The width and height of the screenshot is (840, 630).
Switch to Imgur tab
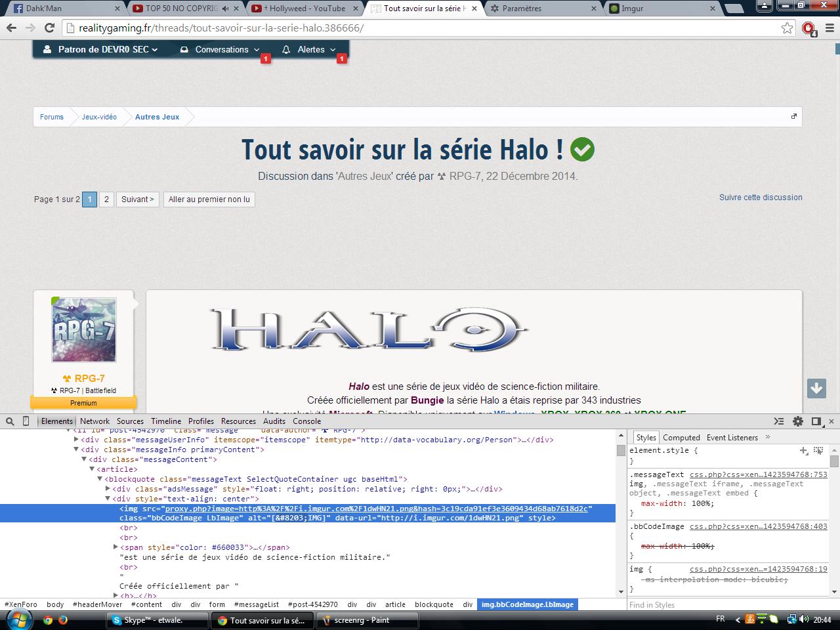(x=663, y=9)
